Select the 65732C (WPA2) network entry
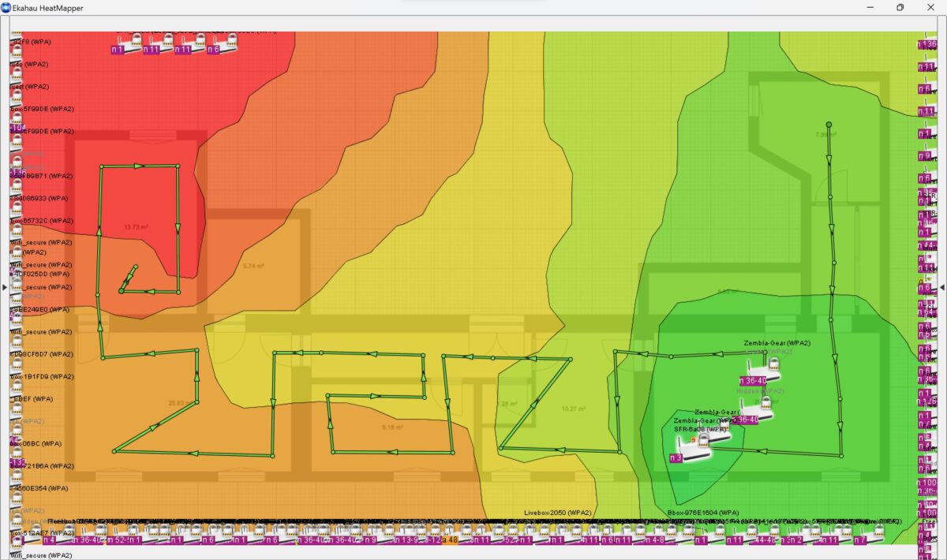The width and height of the screenshot is (947, 560). click(x=40, y=221)
